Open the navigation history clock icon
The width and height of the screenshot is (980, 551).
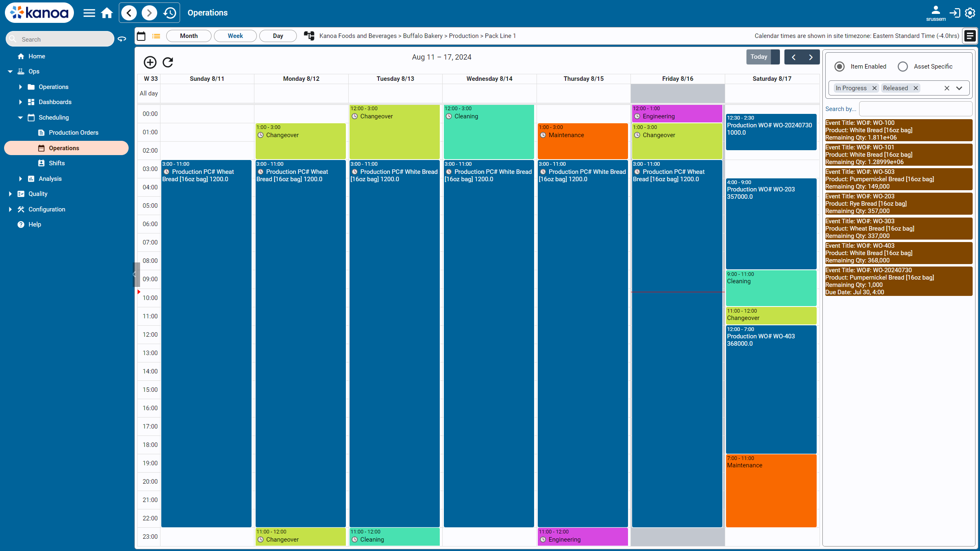pyautogui.click(x=169, y=13)
